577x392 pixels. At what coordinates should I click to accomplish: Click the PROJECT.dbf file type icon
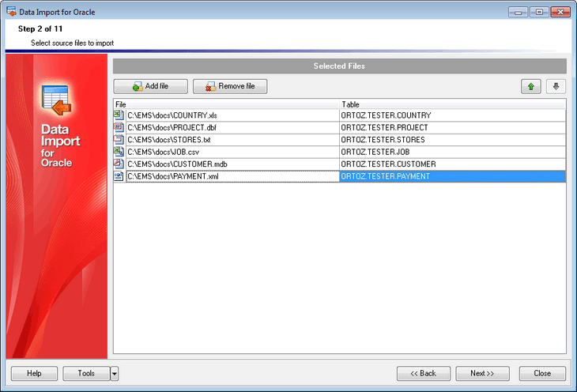tap(119, 127)
